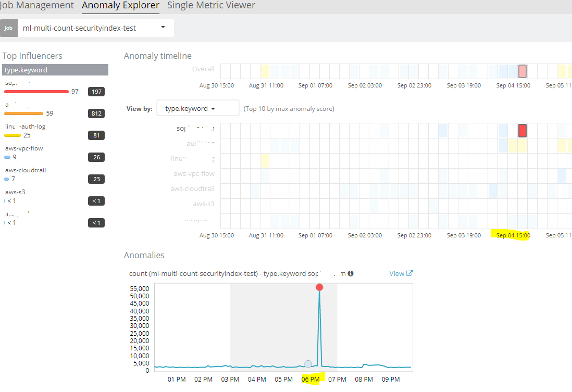The height and width of the screenshot is (392, 572).
Task: Click the red score bar showing 97
Action: [36, 92]
